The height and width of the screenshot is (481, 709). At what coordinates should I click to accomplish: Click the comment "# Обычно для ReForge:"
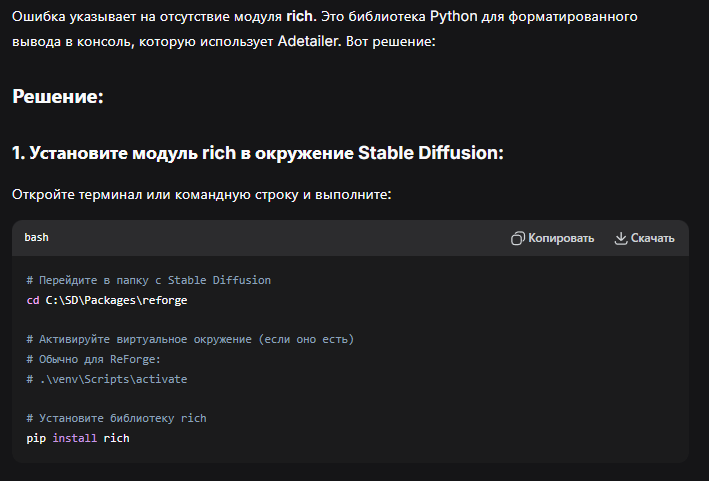[92, 359]
